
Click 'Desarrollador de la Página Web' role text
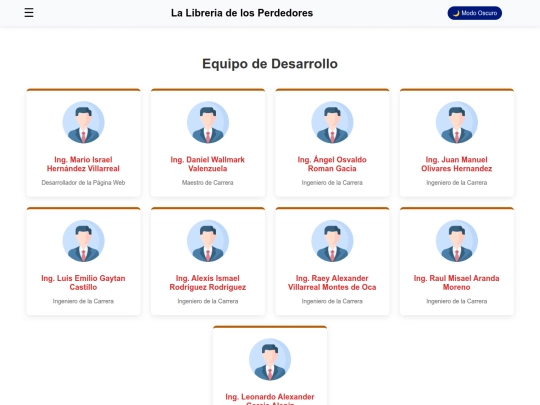pos(83,183)
